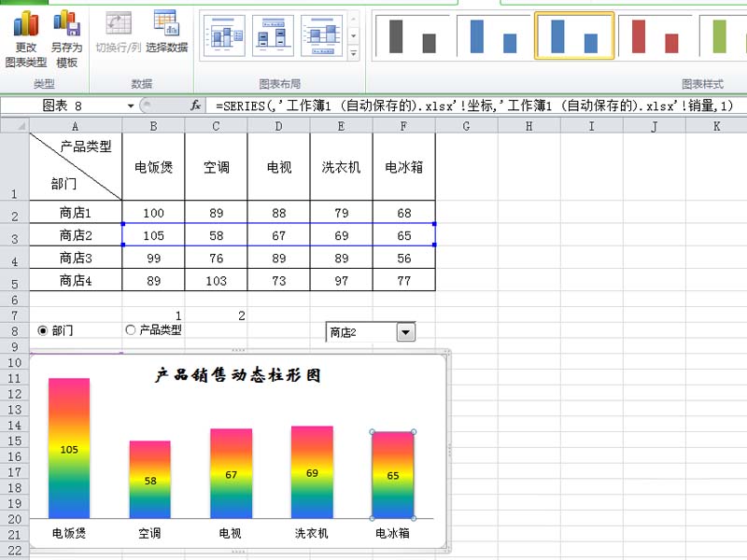Screen dimensions: 747x560
Task: Choose the second chart layout thumbnail
Action: (x=273, y=35)
